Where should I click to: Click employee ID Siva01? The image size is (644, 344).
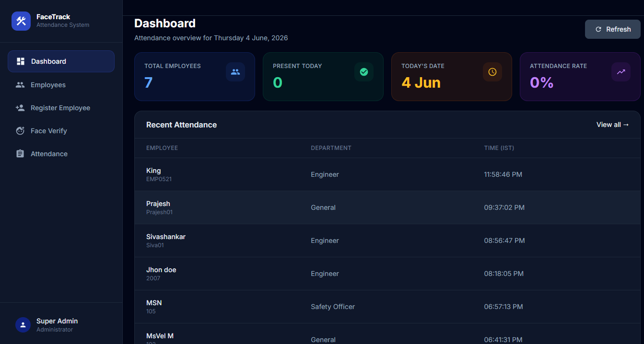155,245
